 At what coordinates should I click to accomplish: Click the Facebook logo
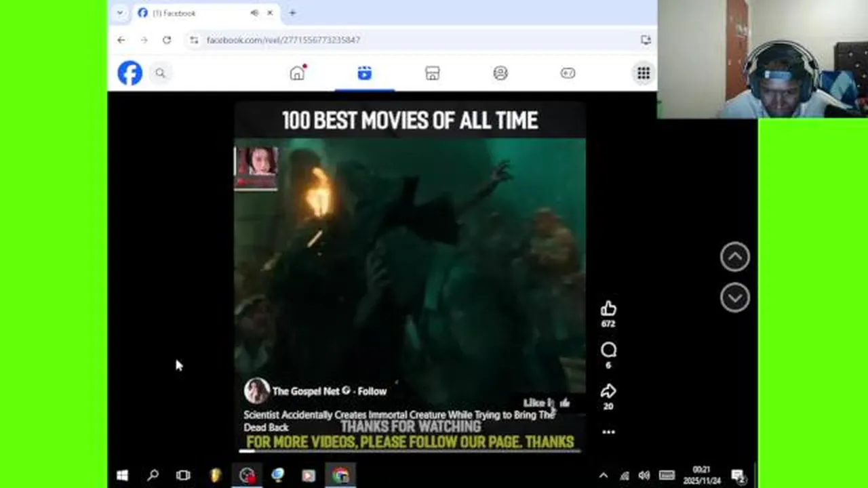(x=130, y=73)
